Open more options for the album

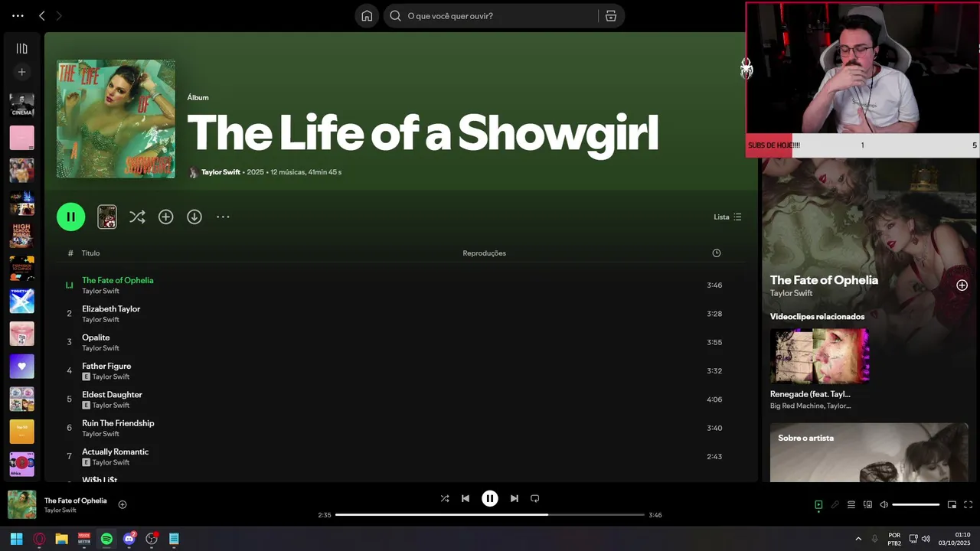click(x=223, y=217)
